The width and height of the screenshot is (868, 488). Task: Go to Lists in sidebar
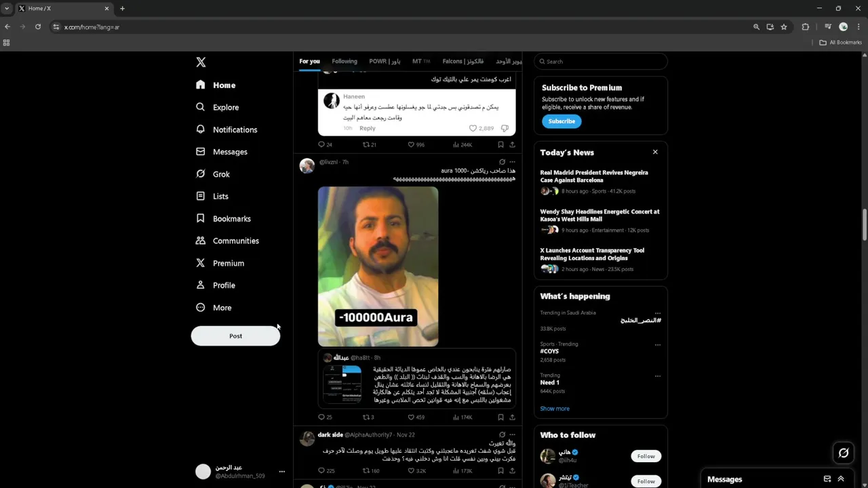pyautogui.click(x=212, y=197)
